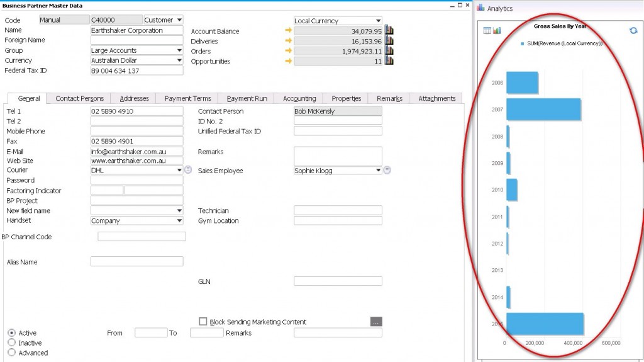Switch analytics panel to table view icon

[x=487, y=30]
